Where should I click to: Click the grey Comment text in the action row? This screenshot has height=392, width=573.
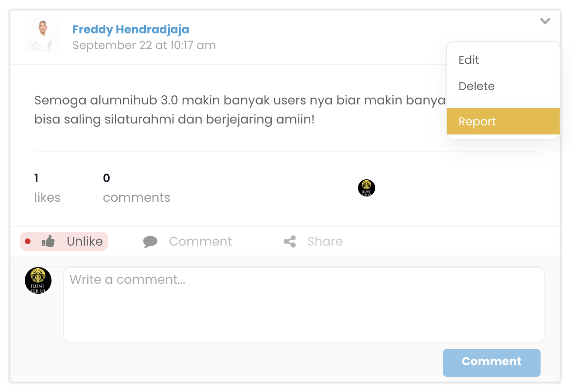[200, 241]
